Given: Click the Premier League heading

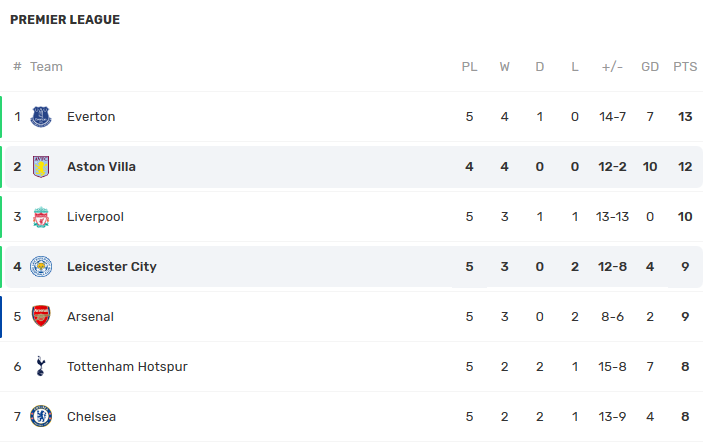Looking at the screenshot, I should pos(65,20).
